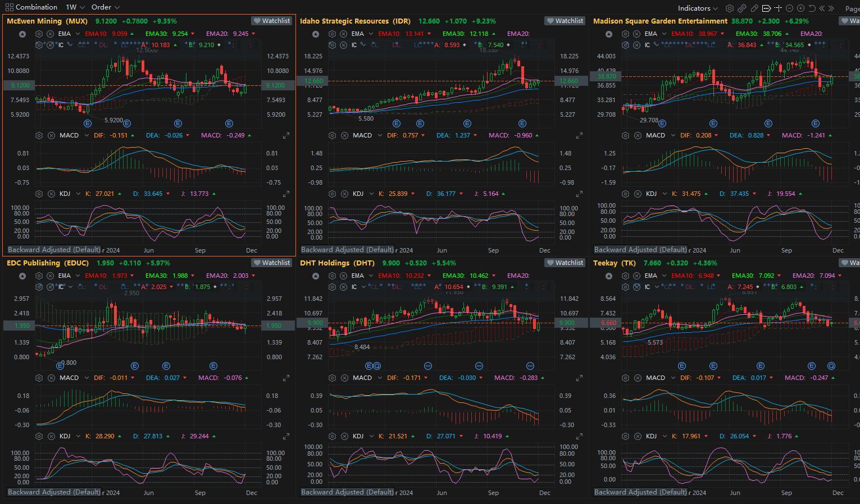Click first earnings E marker on McEwen chart
Viewport: 860px width, 504px height.
point(88,123)
